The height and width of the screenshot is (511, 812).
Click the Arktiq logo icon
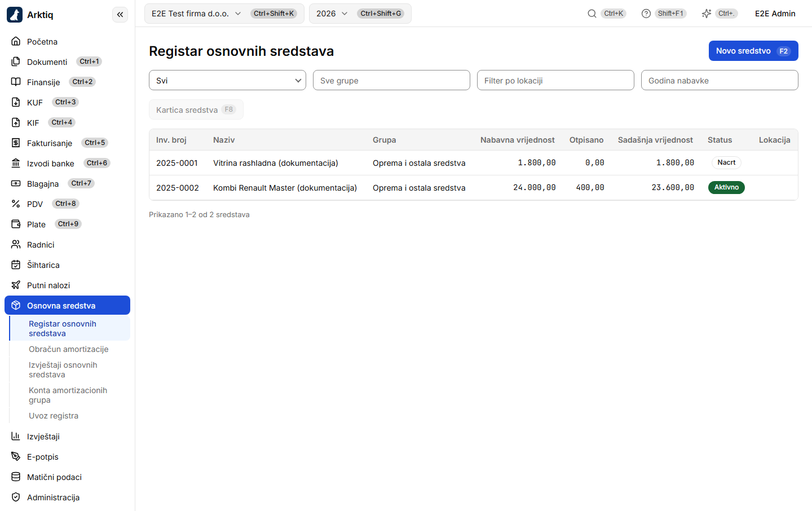[x=15, y=15]
